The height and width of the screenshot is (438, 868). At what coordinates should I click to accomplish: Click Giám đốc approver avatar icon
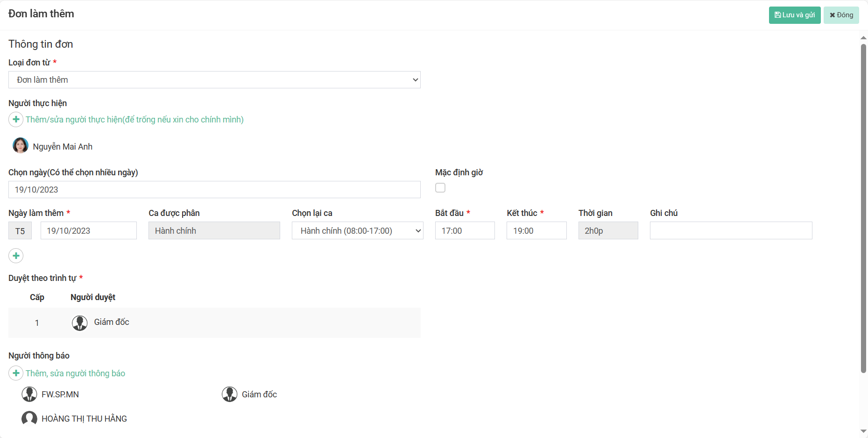click(x=80, y=323)
